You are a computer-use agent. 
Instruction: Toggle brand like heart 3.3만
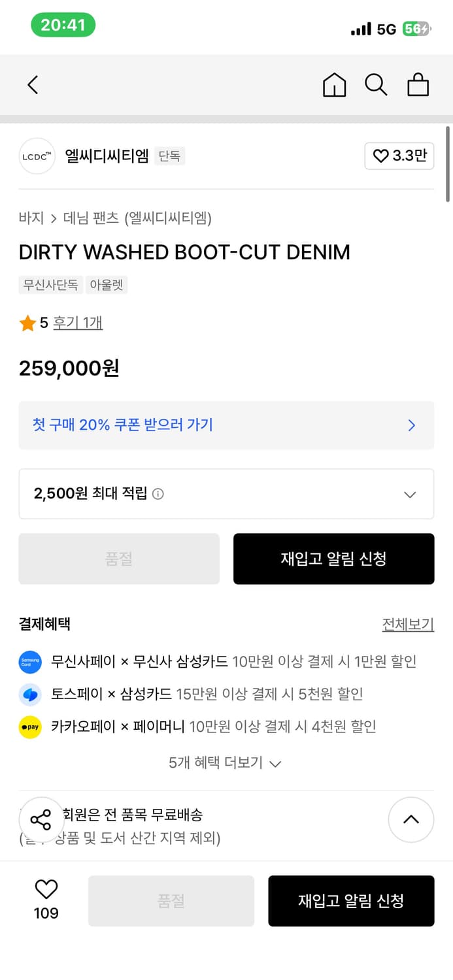[399, 156]
